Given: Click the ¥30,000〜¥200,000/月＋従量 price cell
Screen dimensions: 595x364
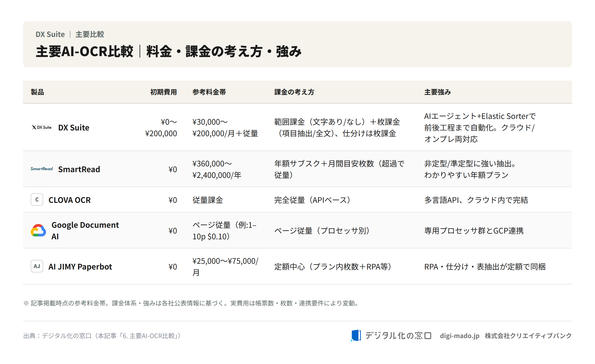Looking at the screenshot, I should click(225, 128).
